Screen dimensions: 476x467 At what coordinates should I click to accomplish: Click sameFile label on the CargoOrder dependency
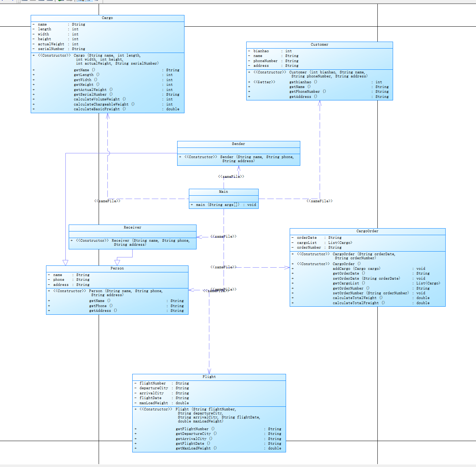(224, 267)
